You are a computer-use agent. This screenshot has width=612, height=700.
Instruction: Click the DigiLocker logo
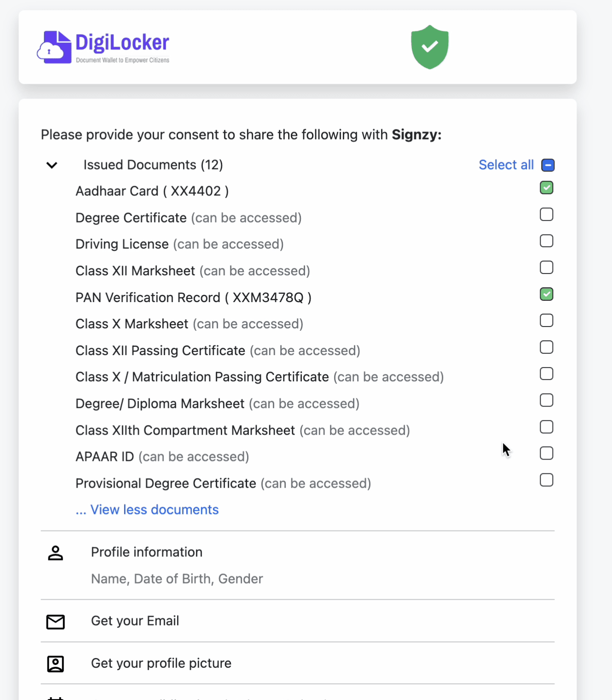click(x=103, y=47)
